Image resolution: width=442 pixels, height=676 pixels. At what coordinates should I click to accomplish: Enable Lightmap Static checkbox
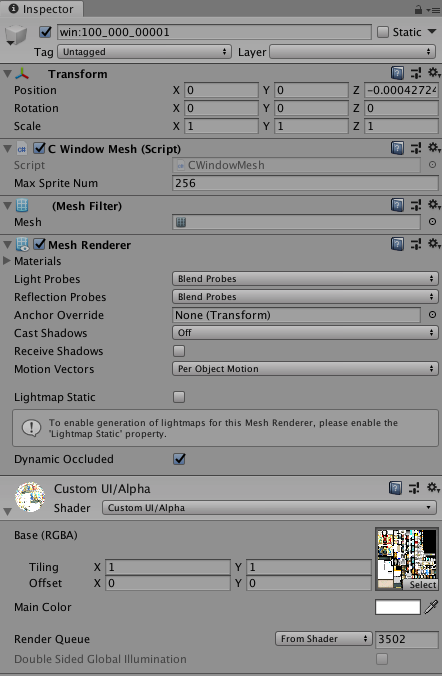[179, 397]
